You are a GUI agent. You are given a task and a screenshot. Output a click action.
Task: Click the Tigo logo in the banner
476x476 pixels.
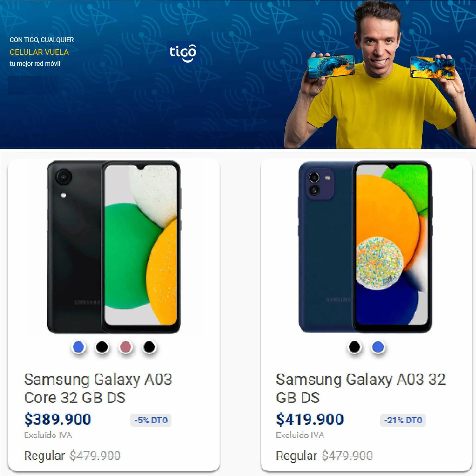click(183, 53)
